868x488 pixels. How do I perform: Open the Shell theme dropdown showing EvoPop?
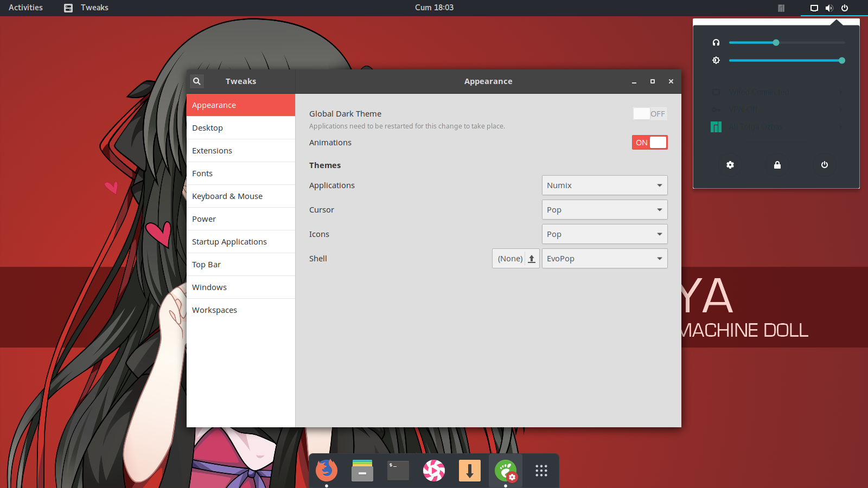605,259
